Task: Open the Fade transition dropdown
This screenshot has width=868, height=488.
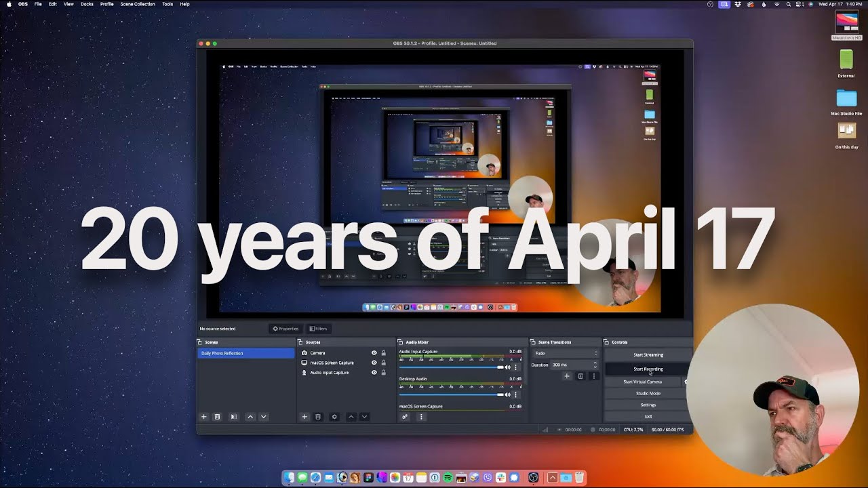Action: click(x=566, y=353)
